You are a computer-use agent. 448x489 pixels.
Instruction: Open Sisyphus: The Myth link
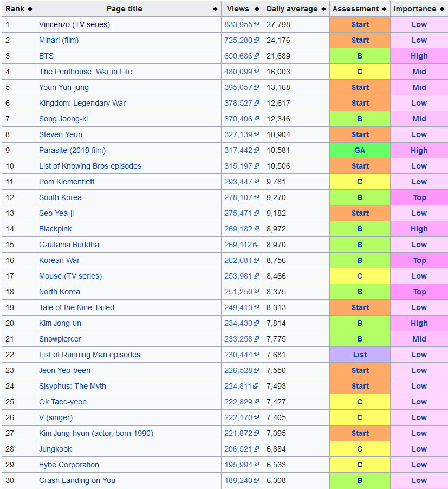(x=73, y=386)
